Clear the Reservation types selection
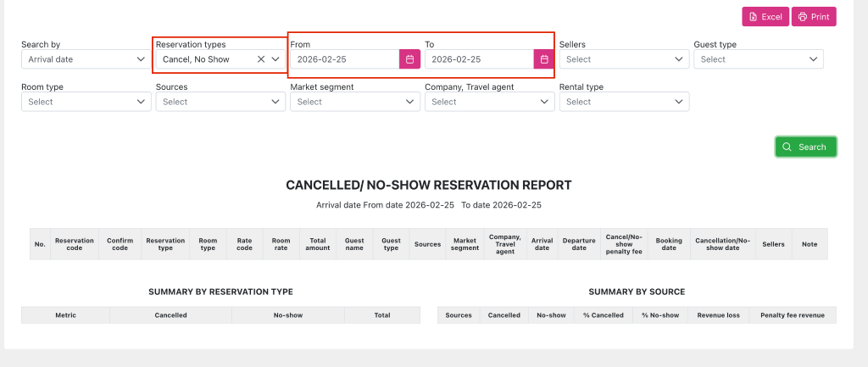The height and width of the screenshot is (367, 868). 261,59
